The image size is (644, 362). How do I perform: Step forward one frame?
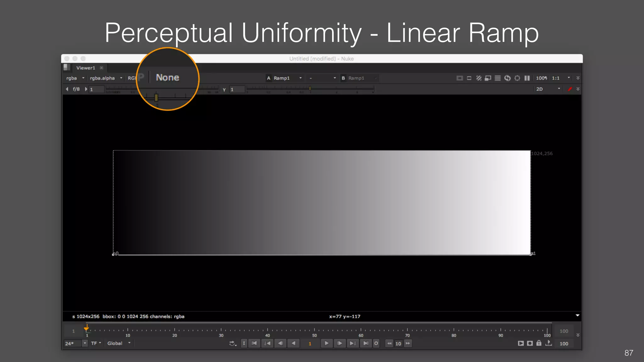click(x=340, y=343)
